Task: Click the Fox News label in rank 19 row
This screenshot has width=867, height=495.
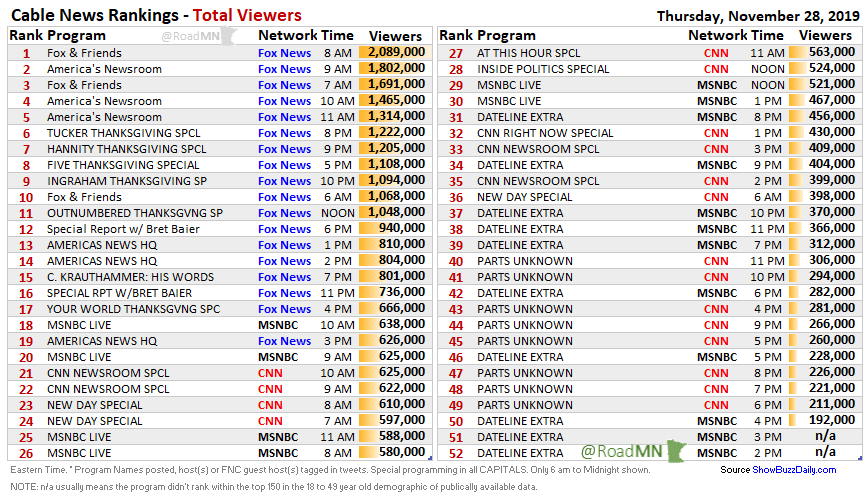Action: coord(285,341)
